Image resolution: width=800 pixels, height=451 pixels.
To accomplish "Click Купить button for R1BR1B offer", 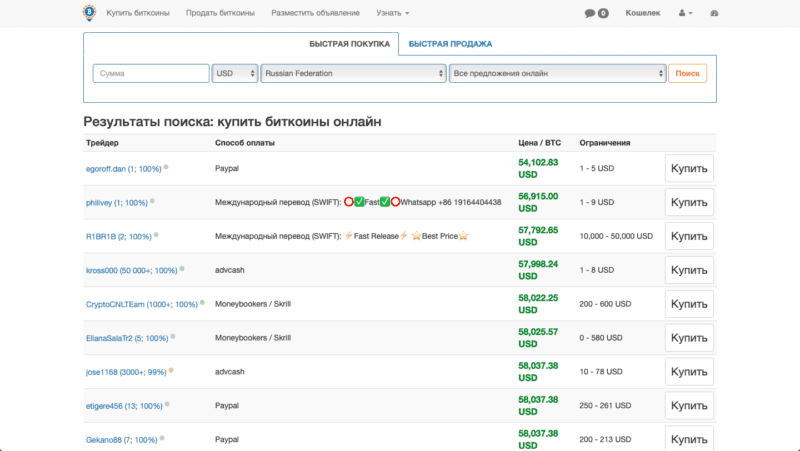I will [x=689, y=236].
